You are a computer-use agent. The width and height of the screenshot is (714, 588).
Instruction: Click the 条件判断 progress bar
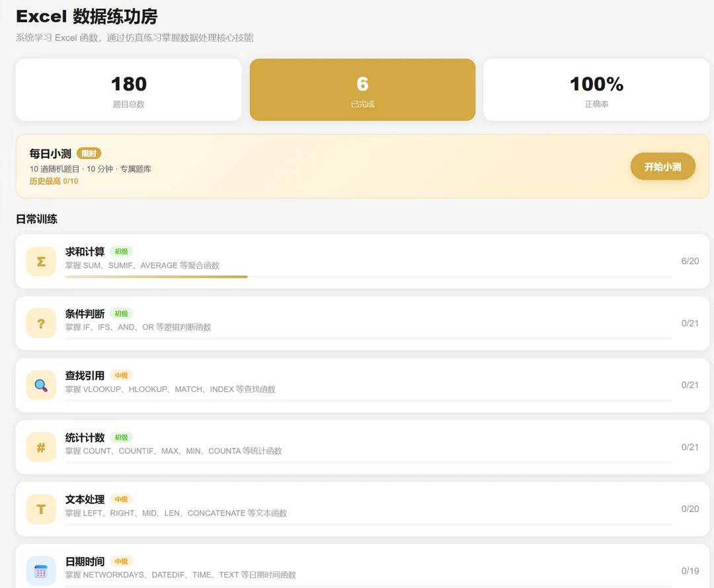coord(368,339)
